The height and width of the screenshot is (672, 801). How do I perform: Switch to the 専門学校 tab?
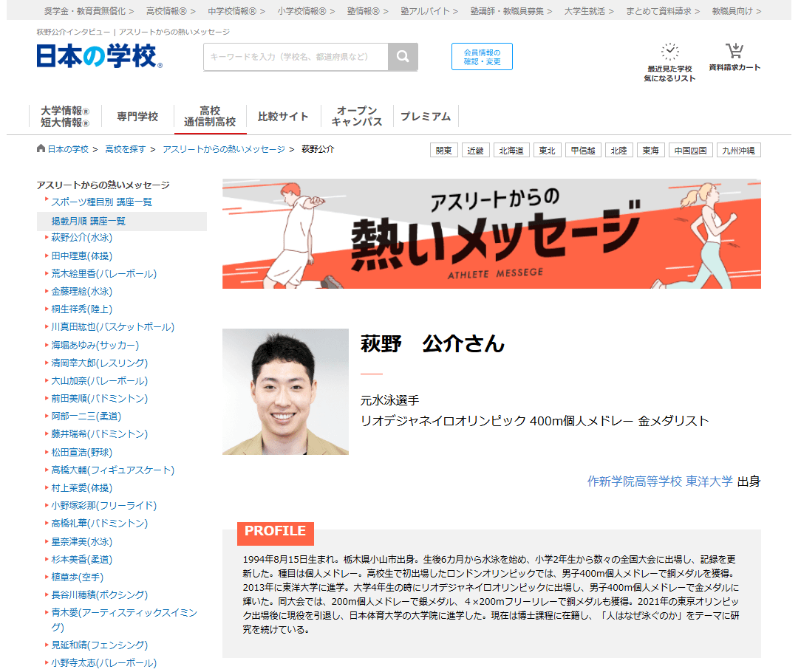tap(137, 116)
